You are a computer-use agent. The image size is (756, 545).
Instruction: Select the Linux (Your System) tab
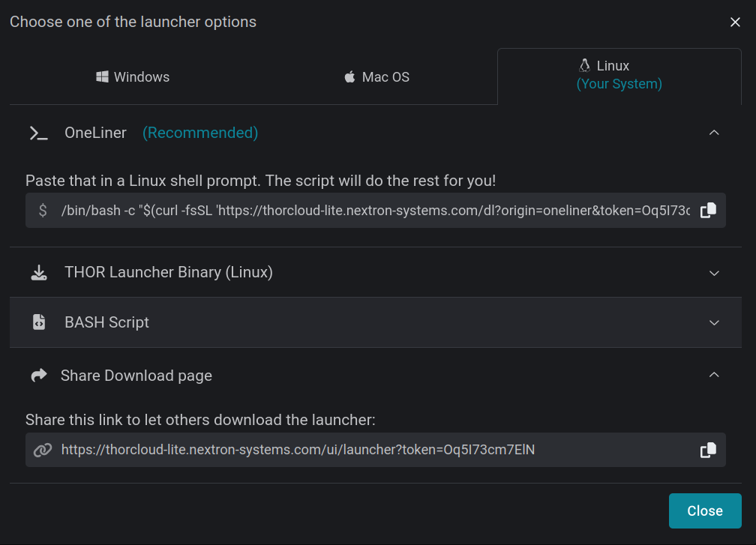click(x=619, y=75)
